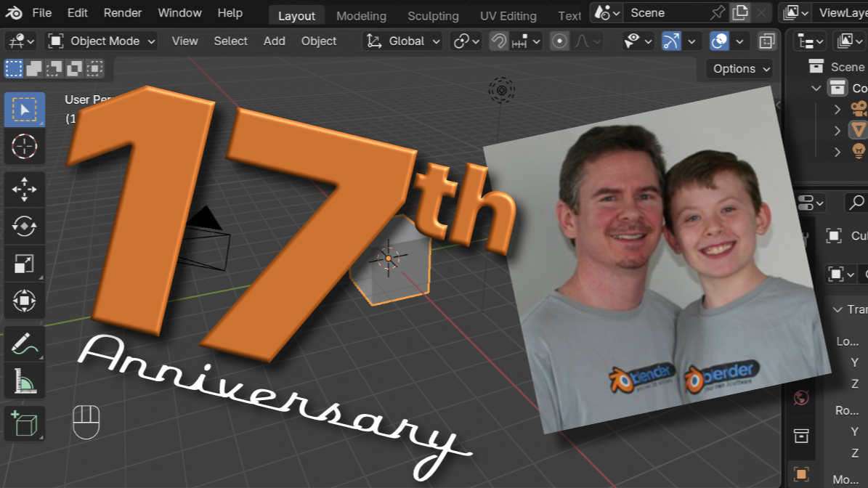This screenshot has width=868, height=488.
Task: Set selection mode to invert
Action: pos(74,68)
